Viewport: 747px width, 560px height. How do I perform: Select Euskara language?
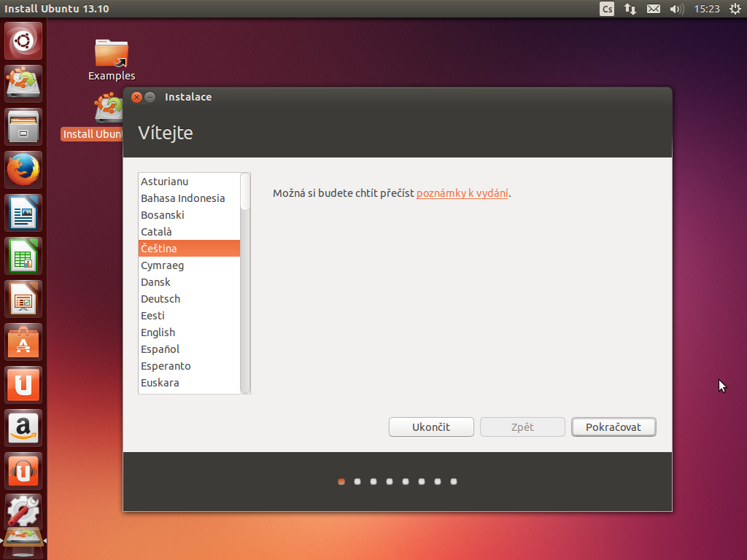[x=189, y=383]
